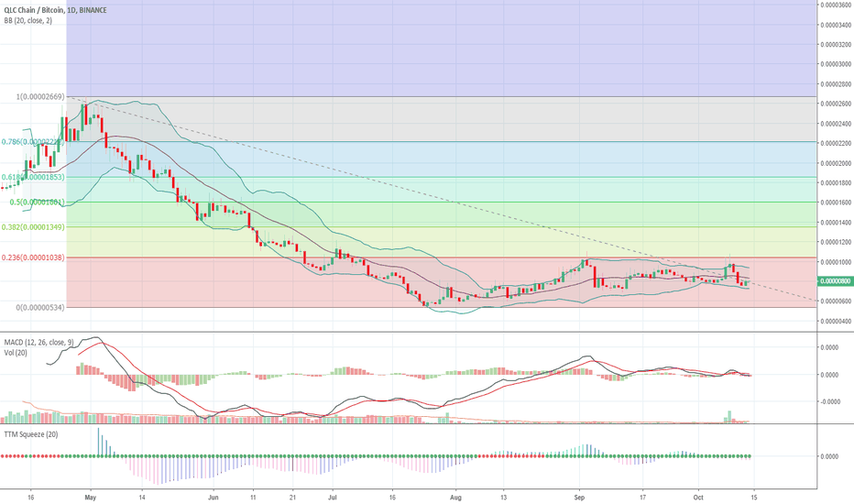Select 0.00003000 on the price axis

[x=836, y=64]
